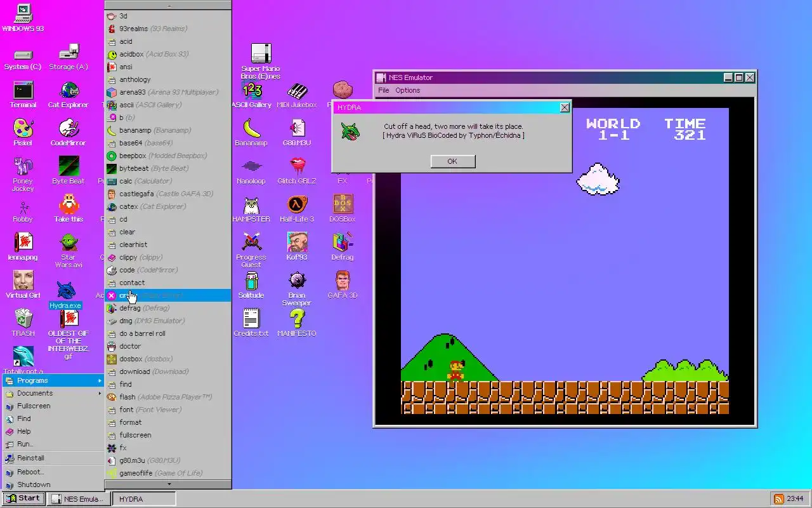Select calc (Calculator) program entry
Image resolution: width=812 pixels, height=508 pixels.
coord(168,181)
